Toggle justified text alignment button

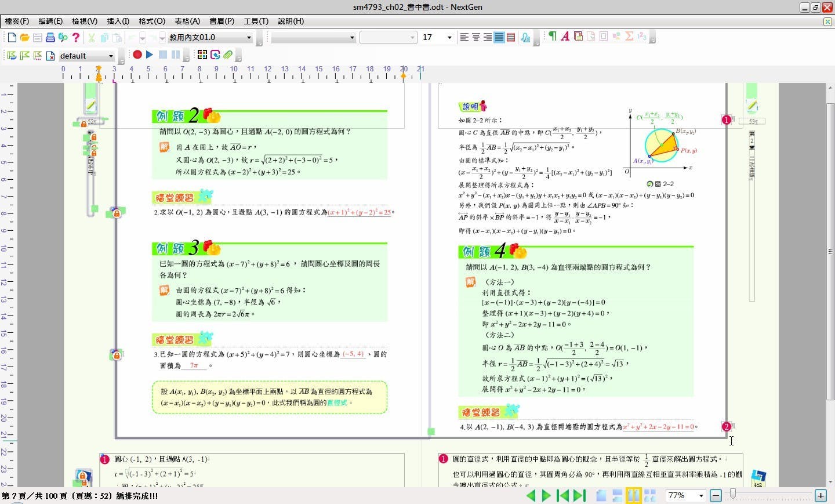[499, 37]
